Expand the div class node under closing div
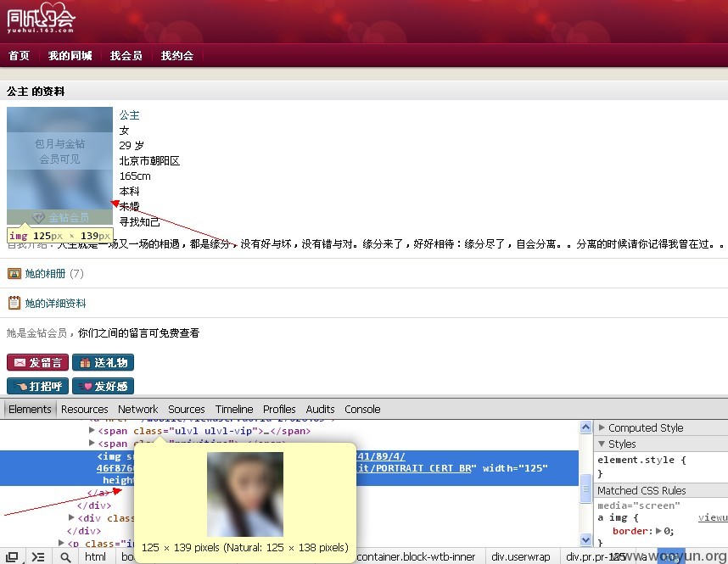Viewport: 728px width, 564px height. (71, 517)
